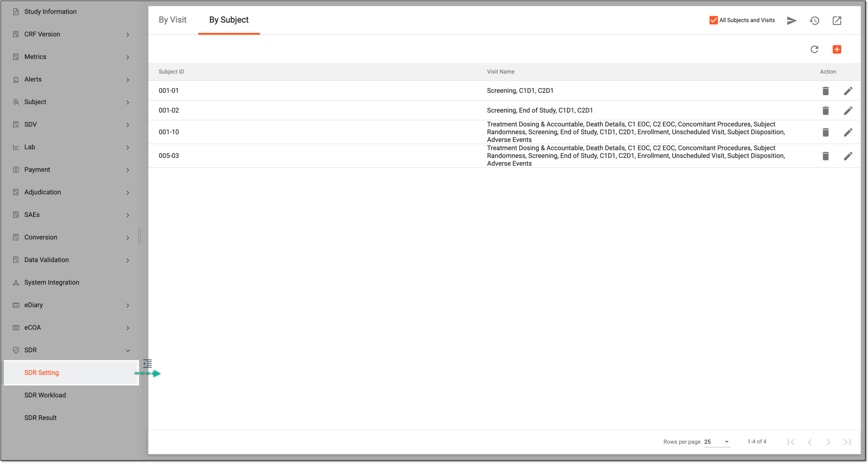The image size is (868, 463).
Task: Click the System Integration icon
Action: pyautogui.click(x=16, y=283)
